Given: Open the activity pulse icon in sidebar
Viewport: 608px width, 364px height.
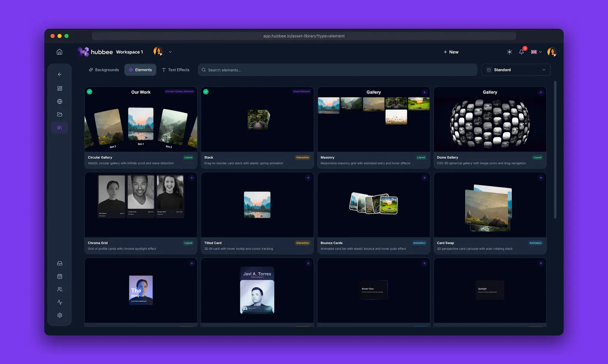Looking at the screenshot, I should [x=60, y=302].
